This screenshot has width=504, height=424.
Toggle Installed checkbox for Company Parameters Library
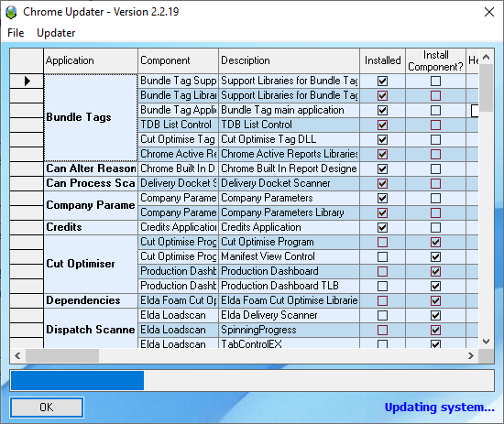pyautogui.click(x=382, y=213)
